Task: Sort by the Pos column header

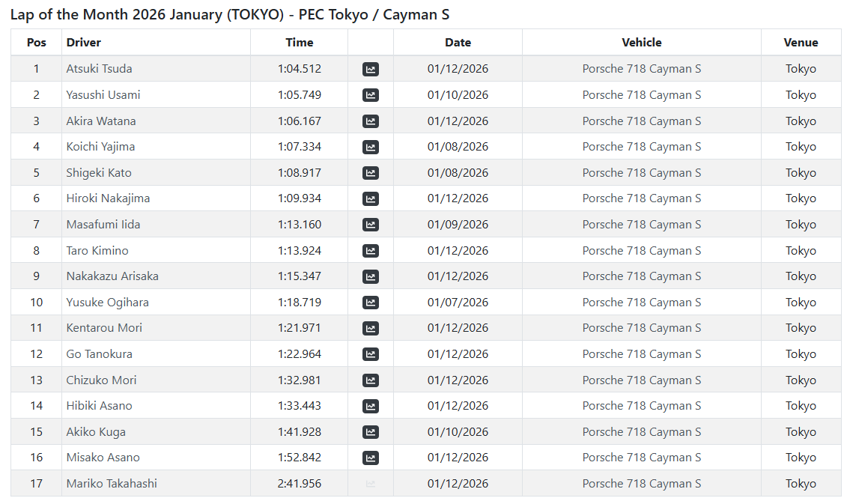Action: tap(36, 43)
